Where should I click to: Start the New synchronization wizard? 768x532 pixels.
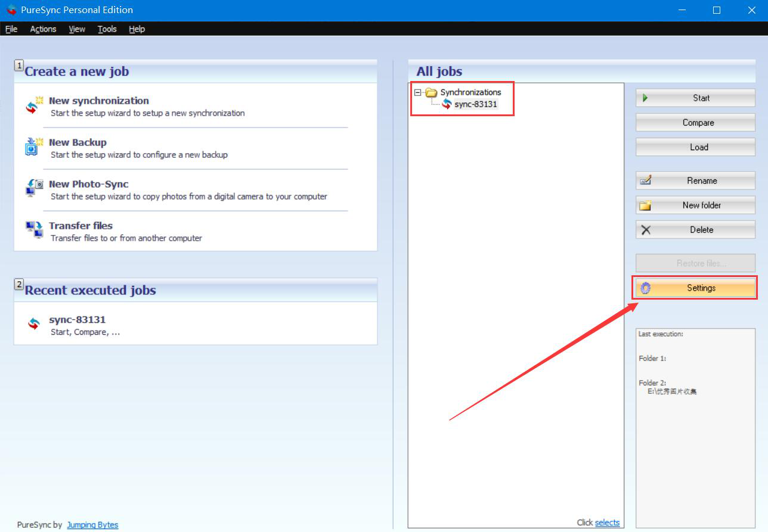coord(99,101)
